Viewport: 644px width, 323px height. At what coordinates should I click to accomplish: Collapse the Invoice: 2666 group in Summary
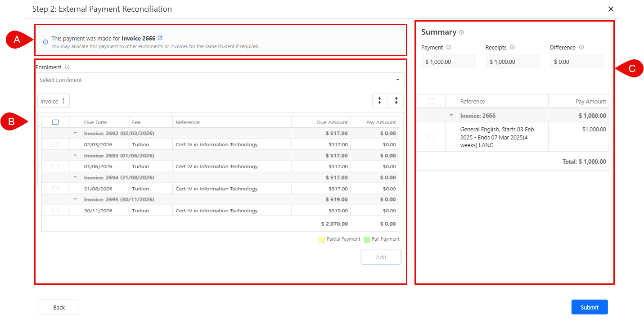coord(451,116)
